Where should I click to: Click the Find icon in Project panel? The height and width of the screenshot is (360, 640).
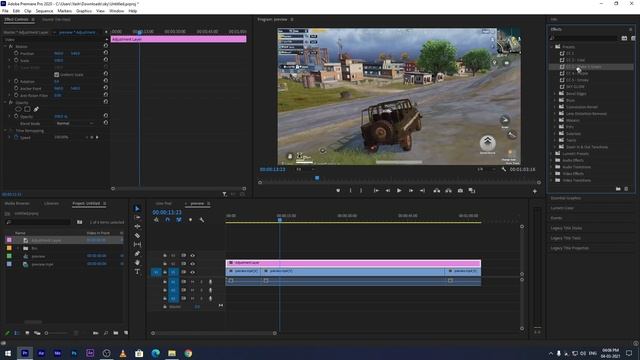click(106, 333)
